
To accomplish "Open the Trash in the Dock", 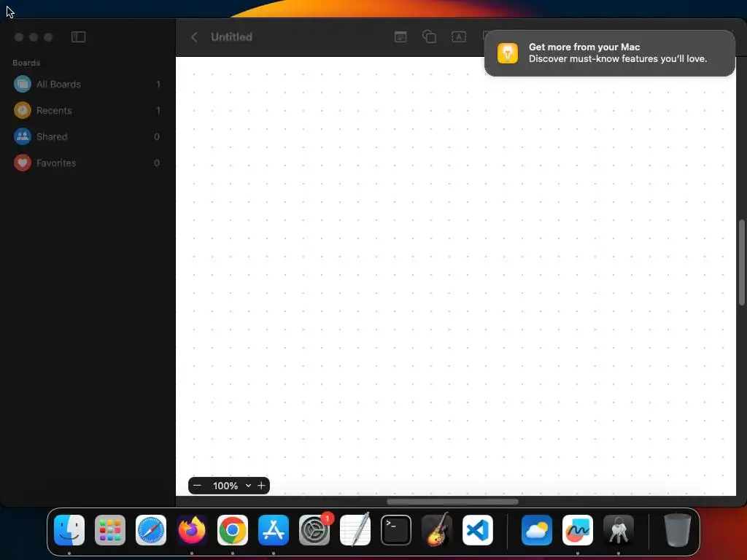I will (x=678, y=530).
